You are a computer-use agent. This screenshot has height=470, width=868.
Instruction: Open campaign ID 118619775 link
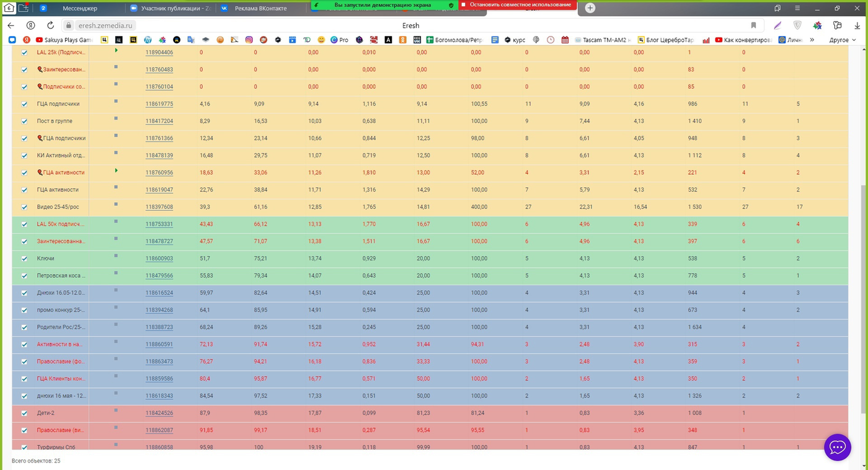159,104
